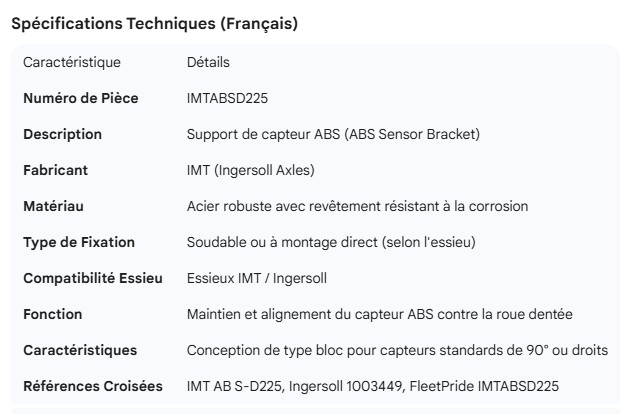This screenshot has height=414, width=631.
Task: Click the "Références Croisées" row label
Action: pos(93,386)
